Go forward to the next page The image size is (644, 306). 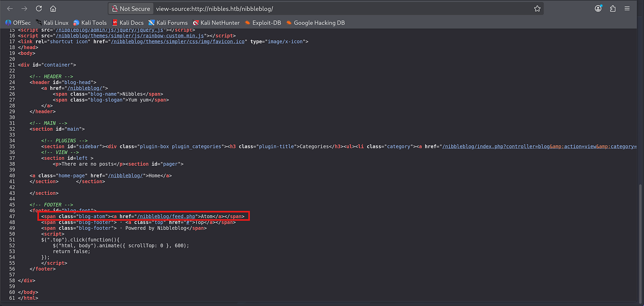click(x=24, y=9)
